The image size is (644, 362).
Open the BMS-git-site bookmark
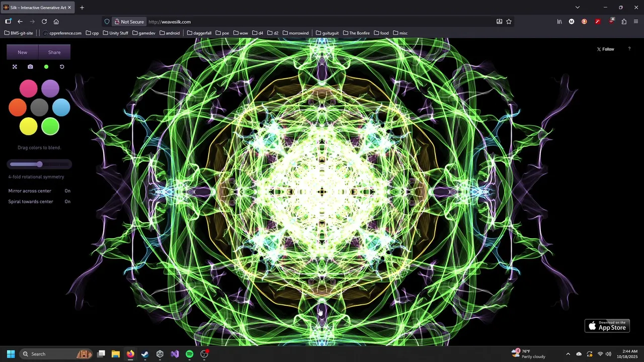19,33
